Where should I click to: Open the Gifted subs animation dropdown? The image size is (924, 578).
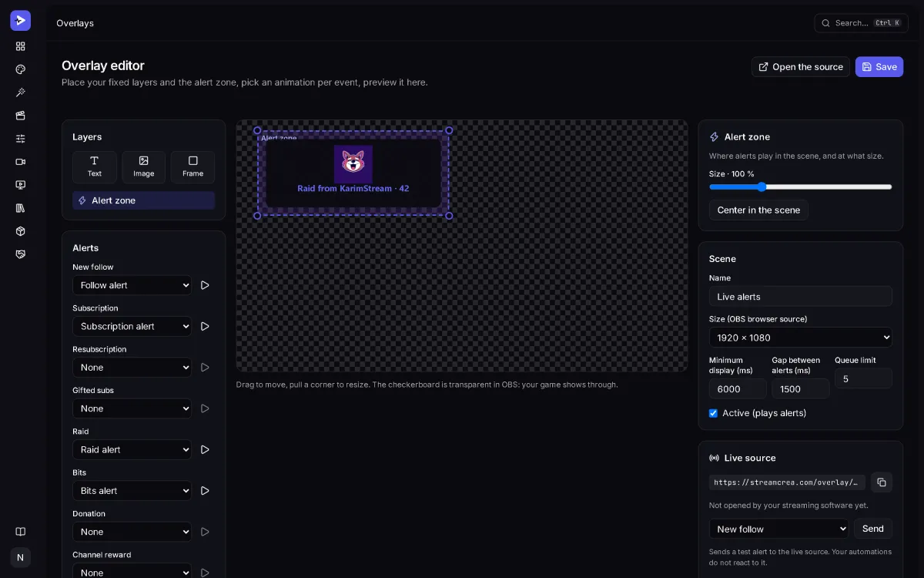tap(132, 408)
